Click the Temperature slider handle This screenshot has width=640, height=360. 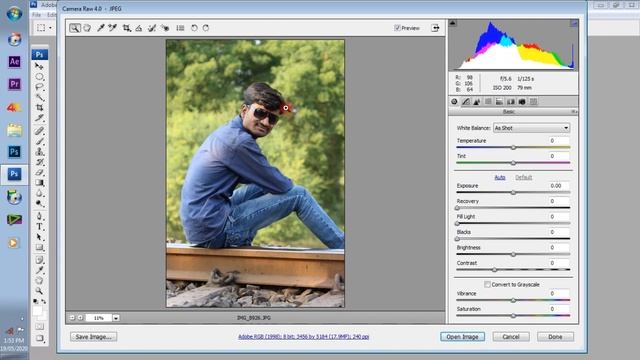point(513,147)
